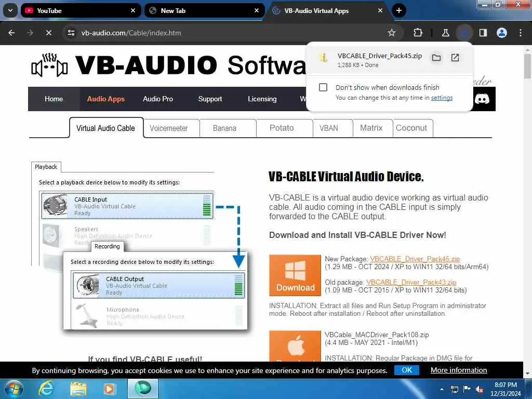Viewport: 532px width, 399px height.
Task: Accept cookies with OK button
Action: (x=406, y=370)
